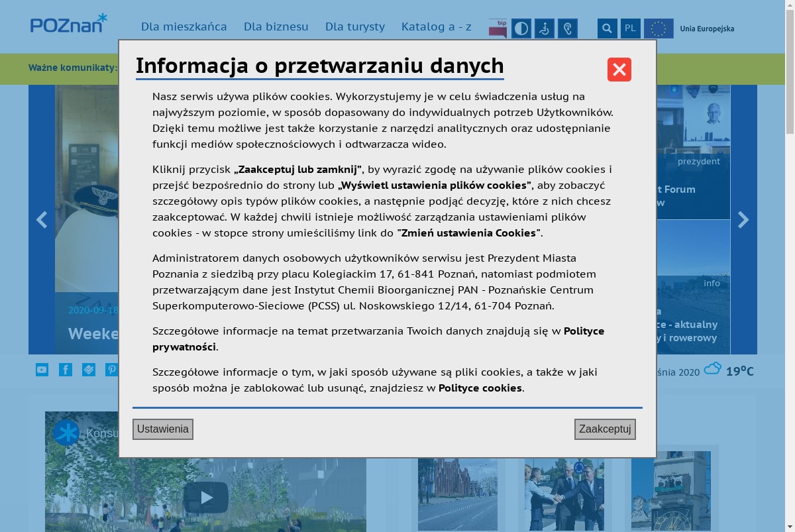Click the Unia Europejska text link
Viewport: 795px width, 532px height.
tap(707, 28)
